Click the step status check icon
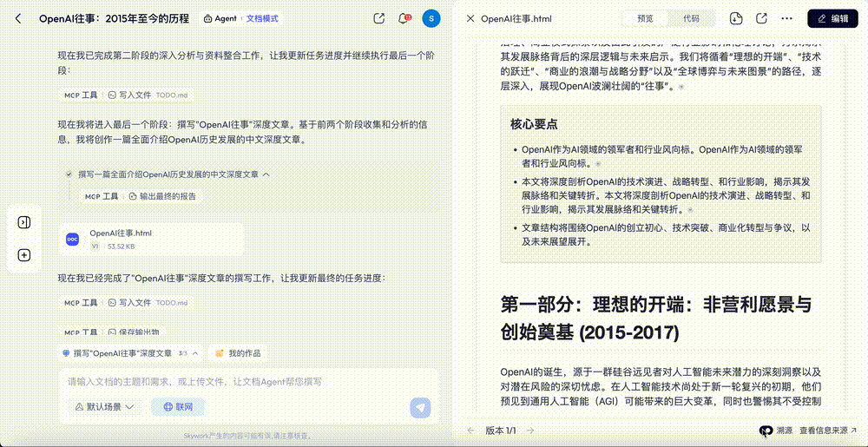 click(69, 174)
